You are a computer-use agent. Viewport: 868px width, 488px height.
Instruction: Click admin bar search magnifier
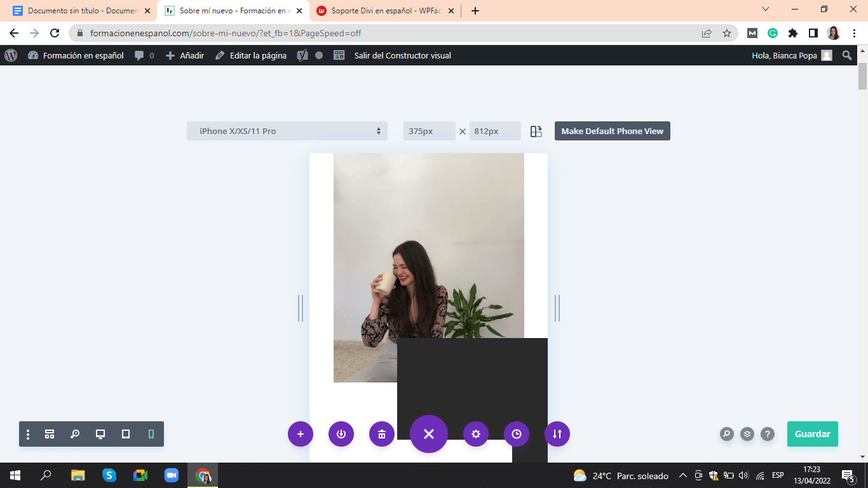(847, 55)
